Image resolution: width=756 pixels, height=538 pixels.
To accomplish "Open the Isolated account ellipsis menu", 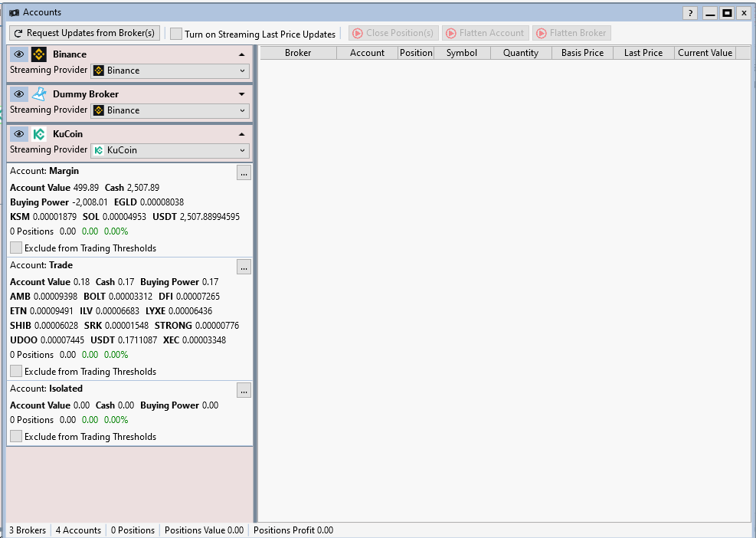I will 244,391.
